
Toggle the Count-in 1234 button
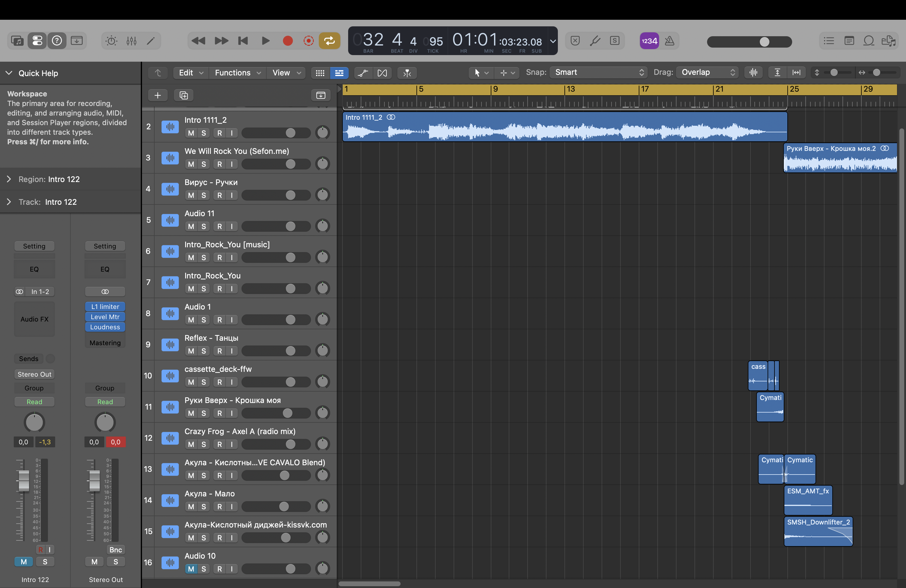[649, 41]
